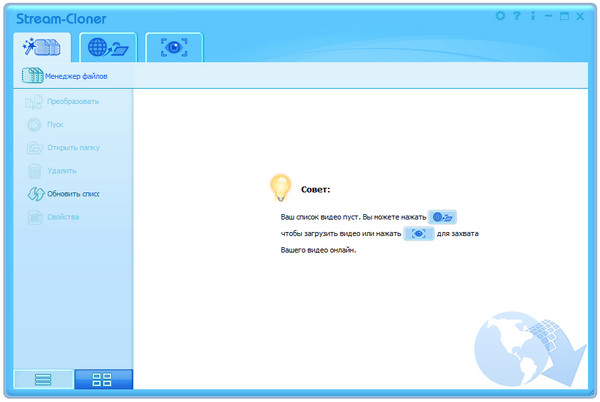Select the Преобразовать option
Viewport: 600px width, 402px height.
pos(73,102)
